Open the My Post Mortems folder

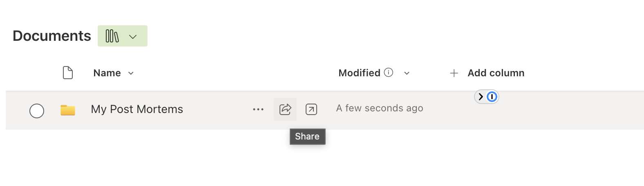[137, 109]
